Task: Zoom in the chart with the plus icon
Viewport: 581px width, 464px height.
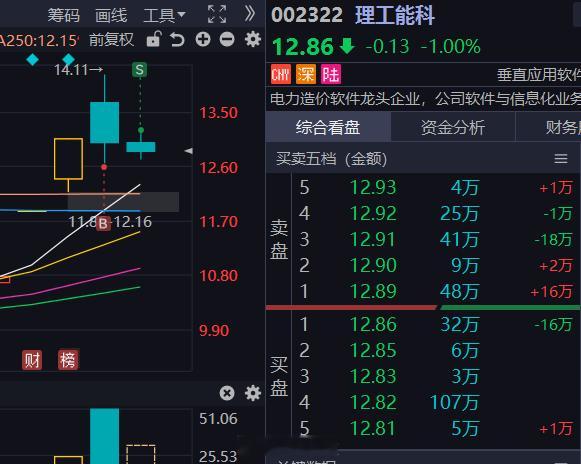Action: pyautogui.click(x=203, y=39)
